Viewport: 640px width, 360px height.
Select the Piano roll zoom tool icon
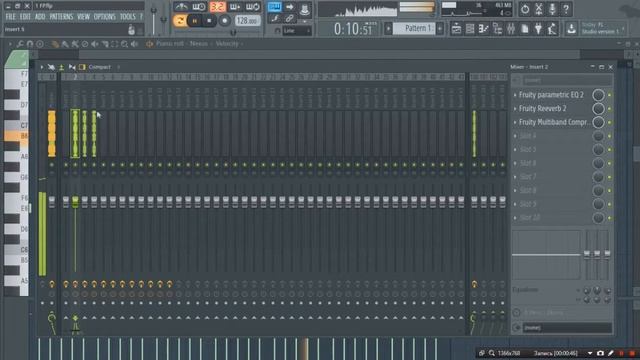[x=124, y=44]
